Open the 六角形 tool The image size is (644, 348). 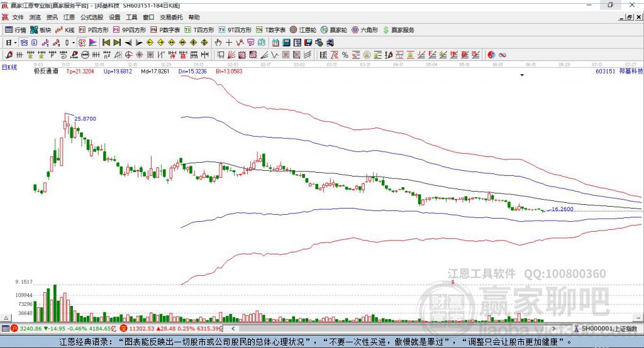click(365, 30)
